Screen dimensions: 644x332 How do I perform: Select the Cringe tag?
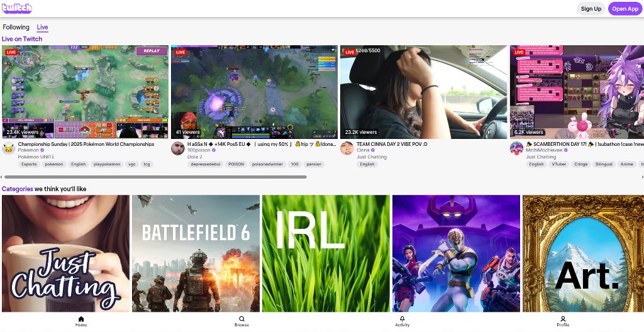click(581, 164)
